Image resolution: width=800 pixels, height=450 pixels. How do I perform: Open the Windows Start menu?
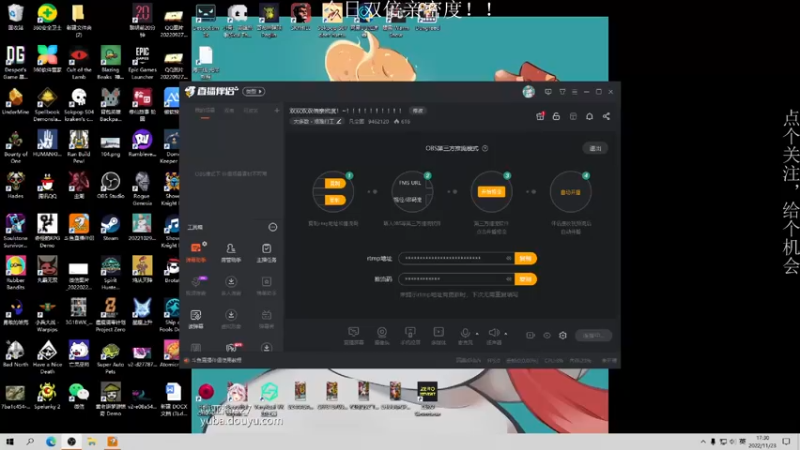[9, 441]
